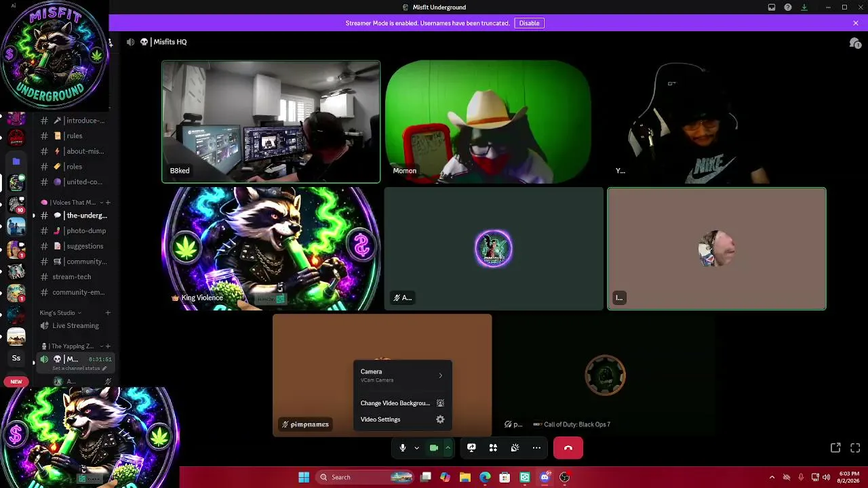
Task: Open the server folder icon
Action: [16, 161]
